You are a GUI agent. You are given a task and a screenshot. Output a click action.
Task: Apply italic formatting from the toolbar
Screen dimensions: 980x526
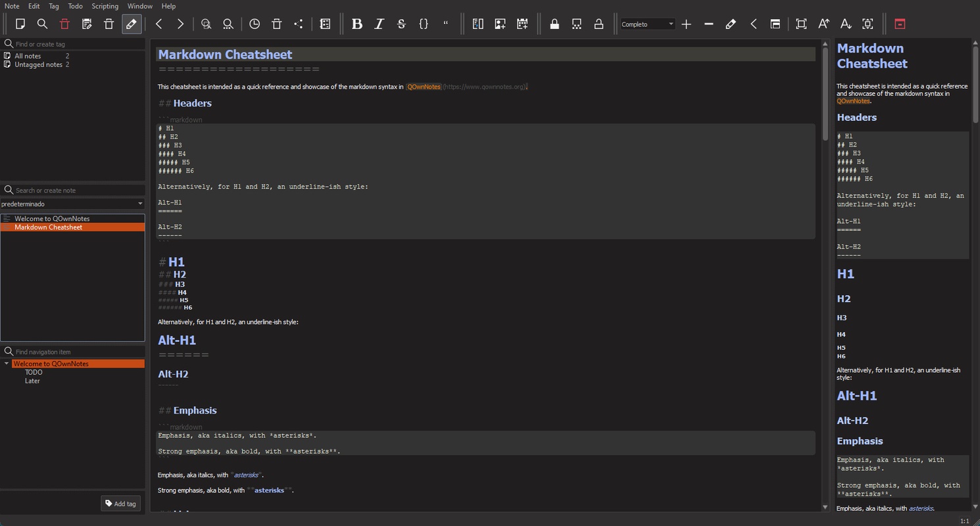(x=379, y=24)
